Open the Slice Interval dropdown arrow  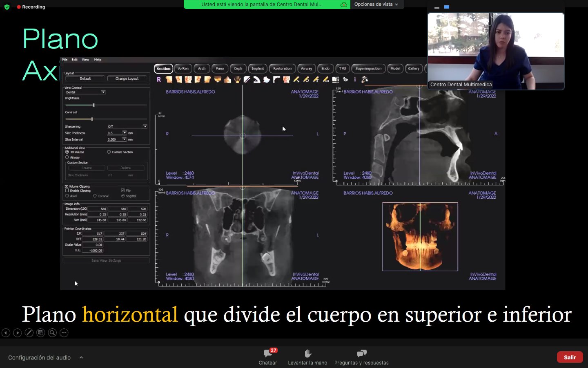pos(125,139)
